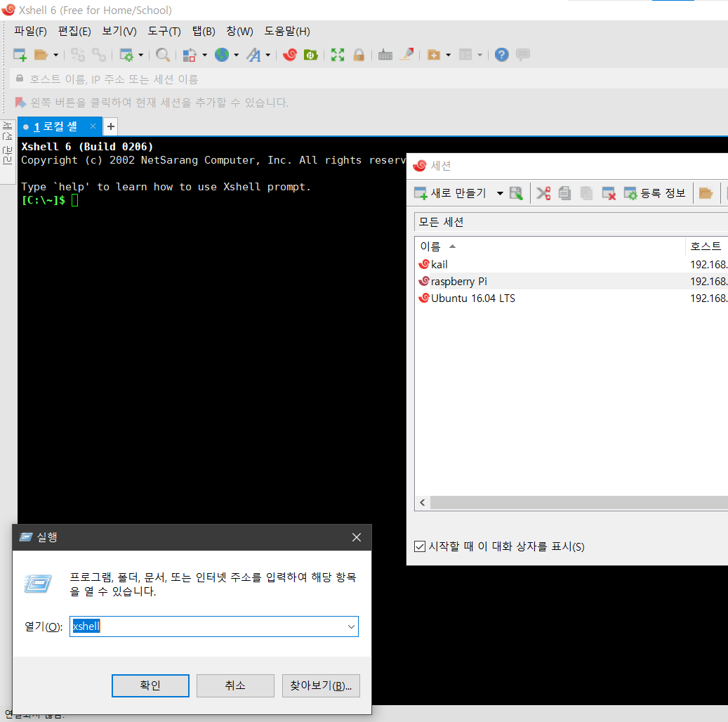Add a new tab with plus button
Screen dimensions: 728x722
coord(110,126)
